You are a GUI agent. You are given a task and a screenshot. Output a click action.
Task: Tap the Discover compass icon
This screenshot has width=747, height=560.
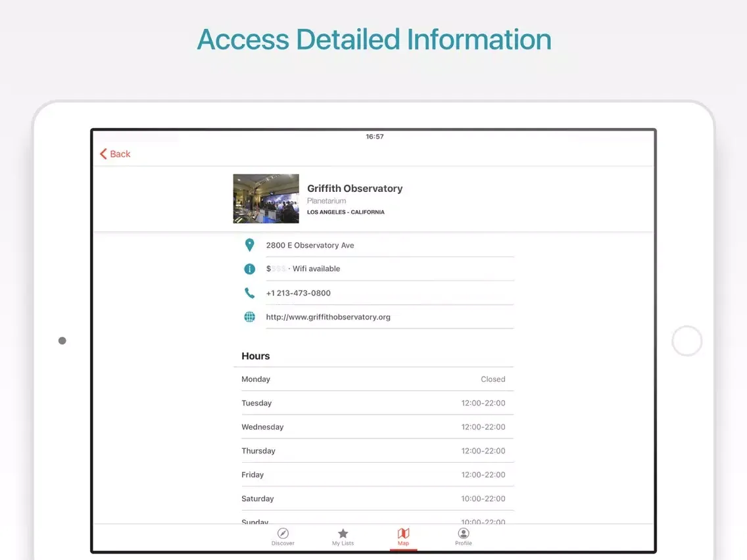click(283, 533)
